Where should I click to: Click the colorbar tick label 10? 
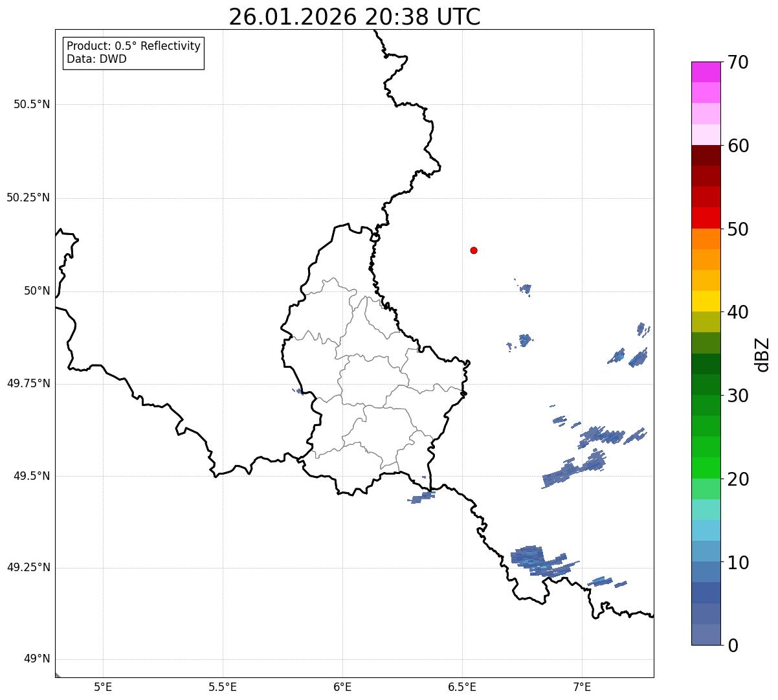pyautogui.click(x=738, y=563)
